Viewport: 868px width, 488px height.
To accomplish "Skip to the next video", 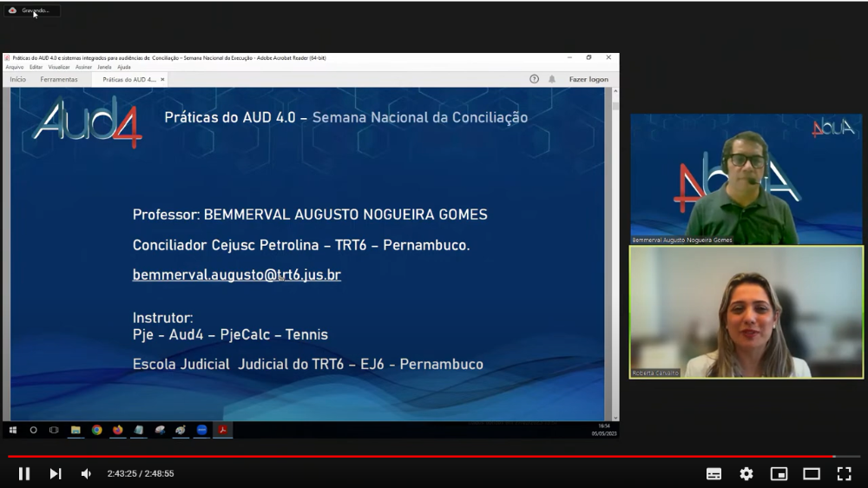I will click(56, 473).
